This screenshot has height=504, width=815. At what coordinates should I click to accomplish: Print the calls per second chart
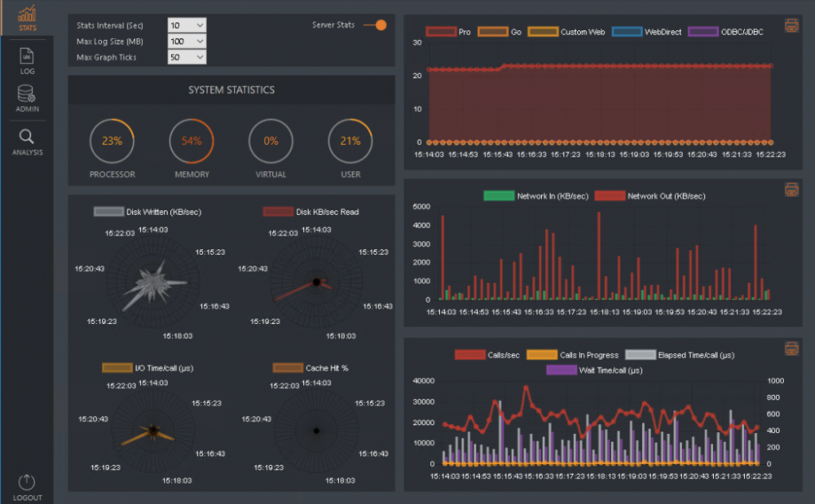coord(791,348)
